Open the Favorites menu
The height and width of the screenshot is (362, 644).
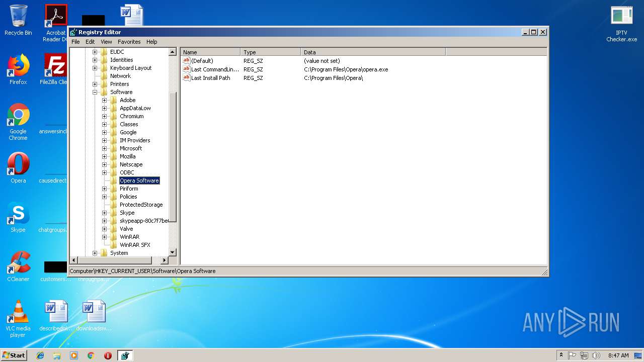(x=129, y=42)
